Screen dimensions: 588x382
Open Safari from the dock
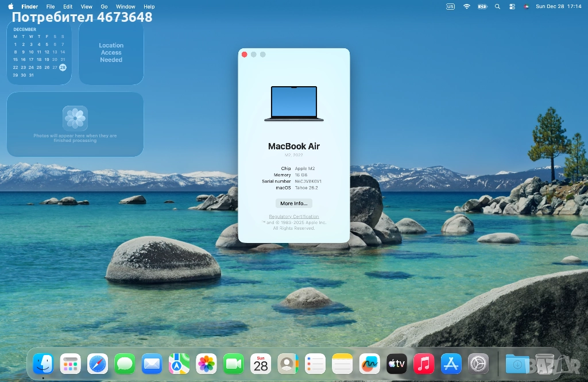click(x=98, y=364)
